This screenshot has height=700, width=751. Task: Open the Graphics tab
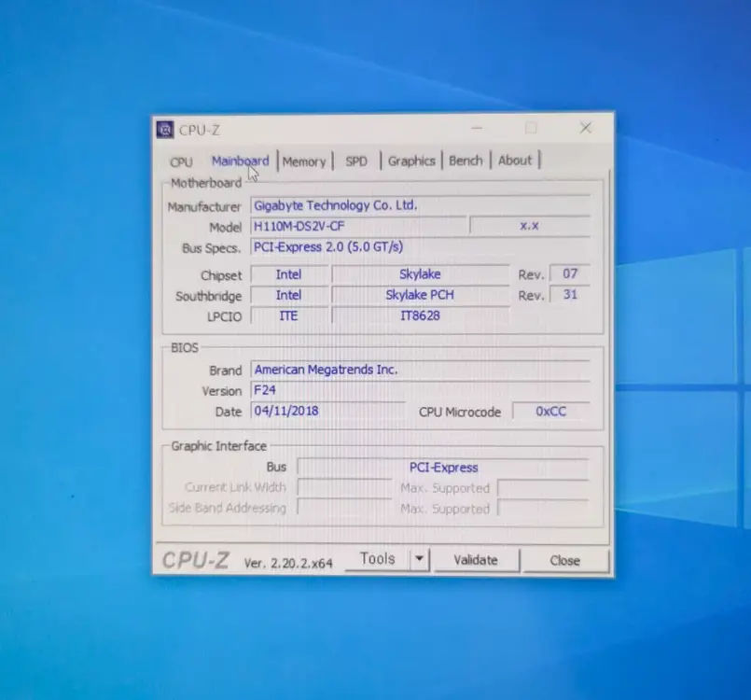411,161
